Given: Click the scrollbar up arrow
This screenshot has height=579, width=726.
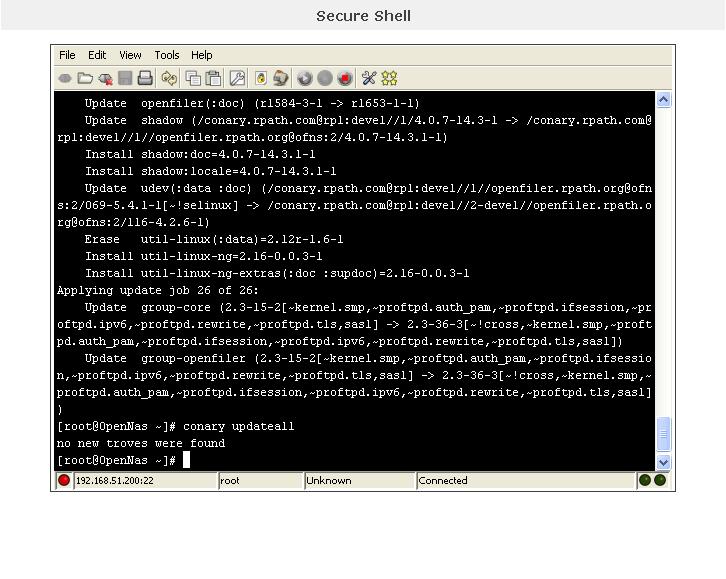Looking at the screenshot, I should pyautogui.click(x=663, y=100).
